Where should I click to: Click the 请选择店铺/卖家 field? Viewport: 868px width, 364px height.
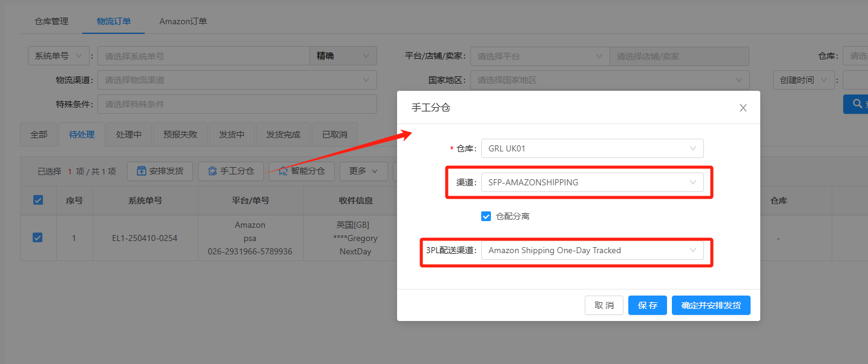point(679,56)
